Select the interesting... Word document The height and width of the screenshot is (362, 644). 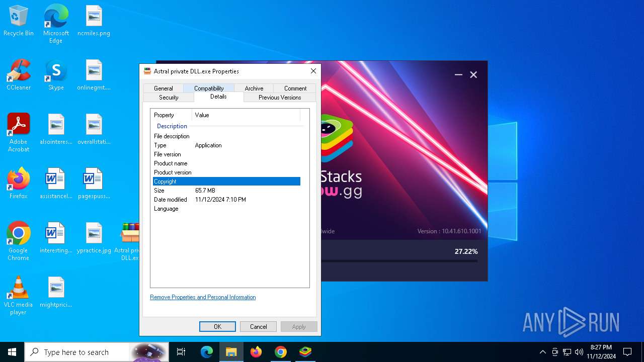tap(56, 238)
